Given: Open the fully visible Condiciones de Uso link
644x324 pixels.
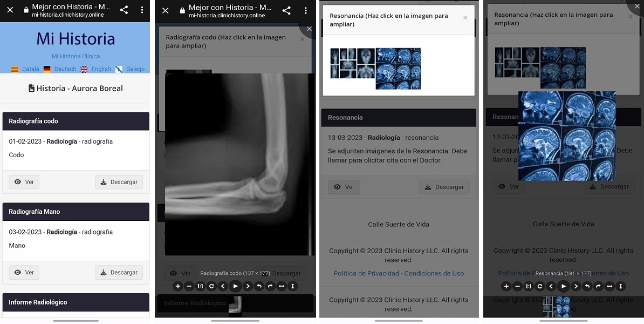Looking at the screenshot, I should (434, 273).
